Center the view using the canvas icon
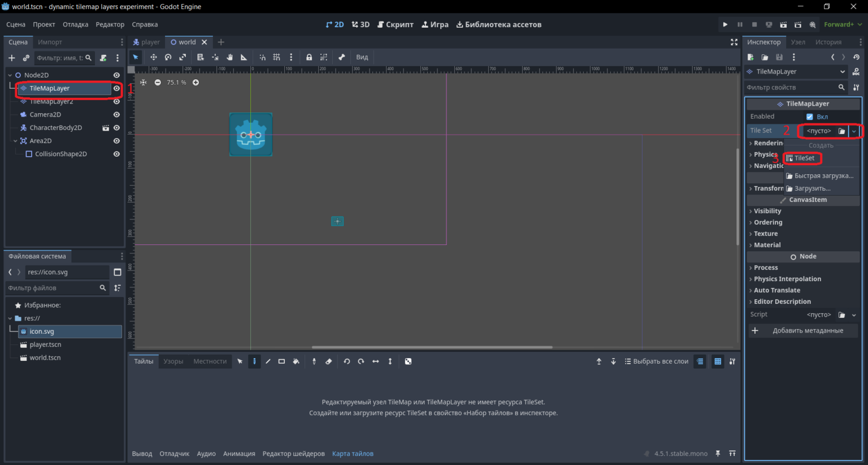Image resolution: width=868 pixels, height=465 pixels. click(x=144, y=83)
